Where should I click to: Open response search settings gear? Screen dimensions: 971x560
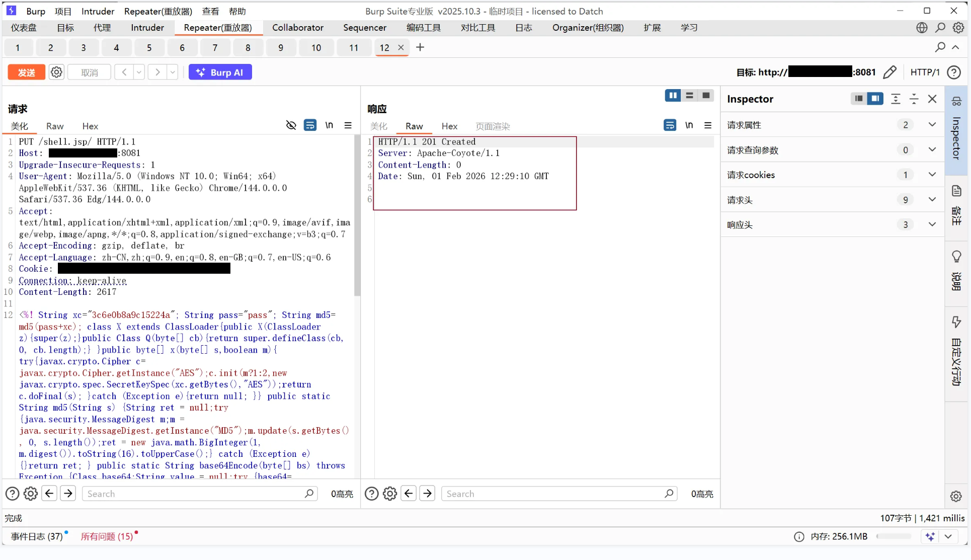390,494
